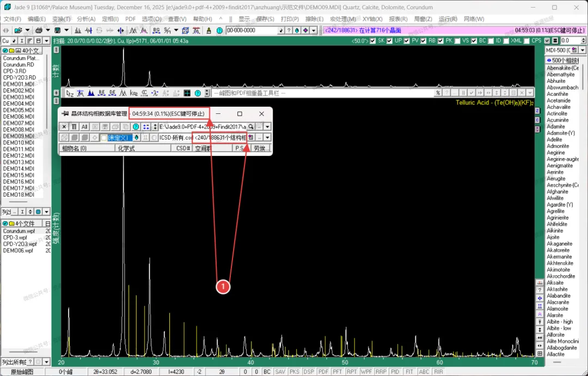Viewport: 588px width, 376px height.
Task: Click the save diskette icon
Action: [x=57, y=31]
